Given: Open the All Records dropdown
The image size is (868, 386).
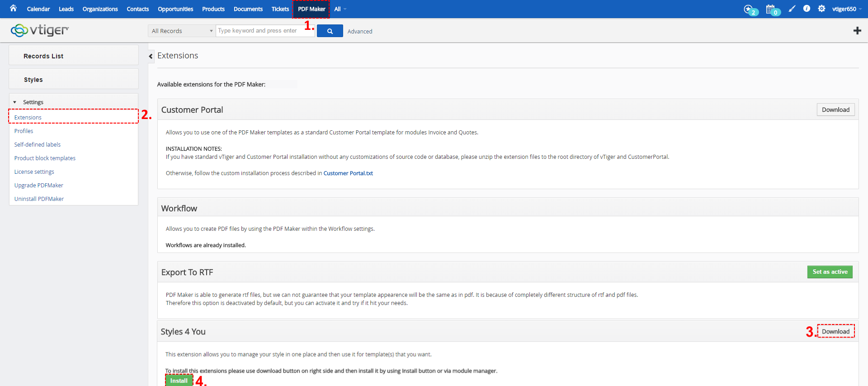Looking at the screenshot, I should coord(182,31).
